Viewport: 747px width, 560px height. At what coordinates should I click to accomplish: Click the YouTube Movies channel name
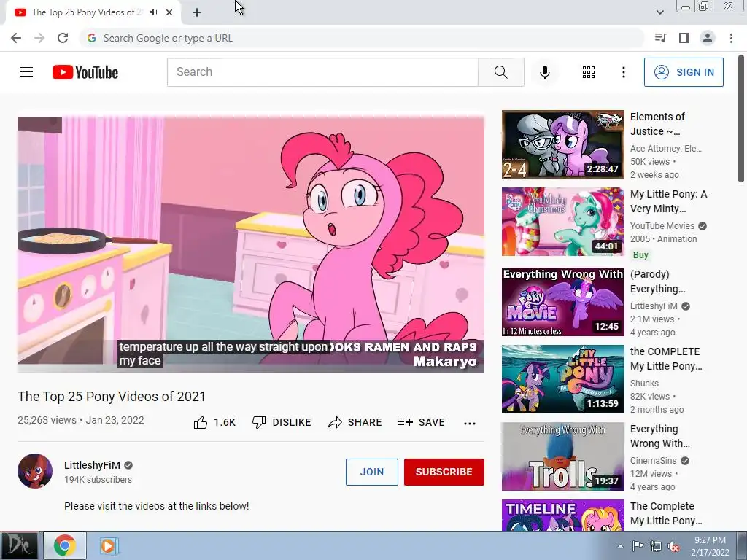tap(662, 226)
